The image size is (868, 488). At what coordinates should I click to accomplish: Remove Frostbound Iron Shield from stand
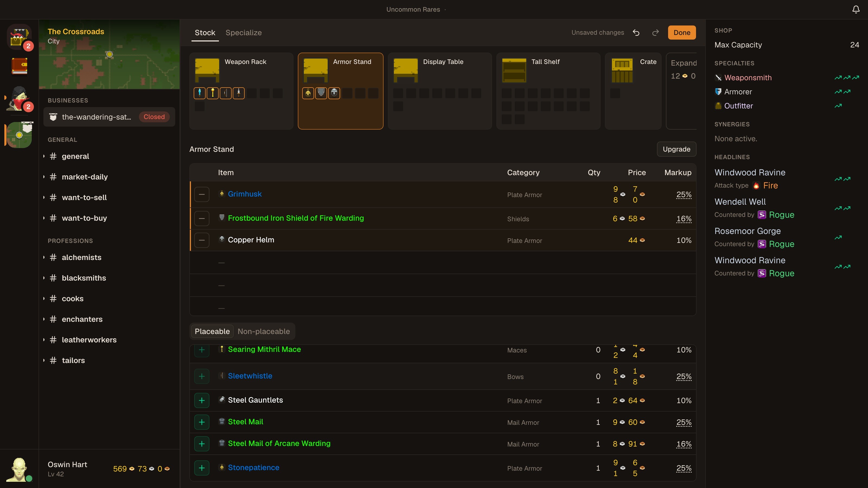[202, 219]
